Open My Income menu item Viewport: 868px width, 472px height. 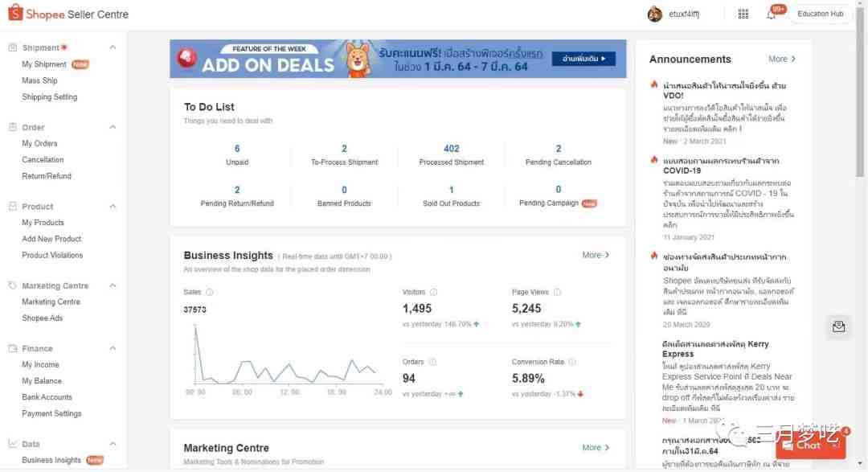(40, 364)
